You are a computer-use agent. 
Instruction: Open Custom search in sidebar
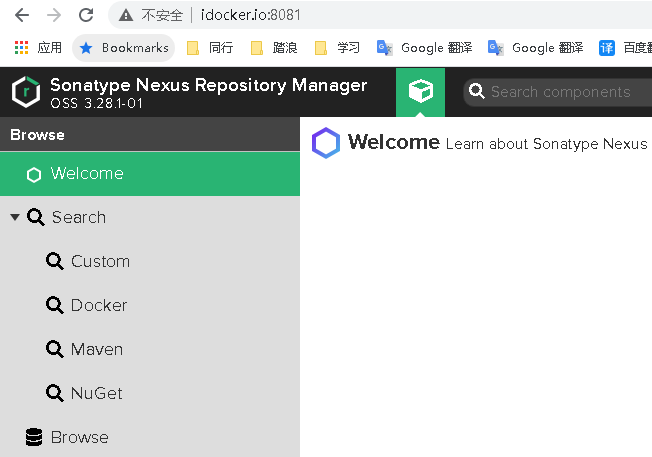click(100, 262)
